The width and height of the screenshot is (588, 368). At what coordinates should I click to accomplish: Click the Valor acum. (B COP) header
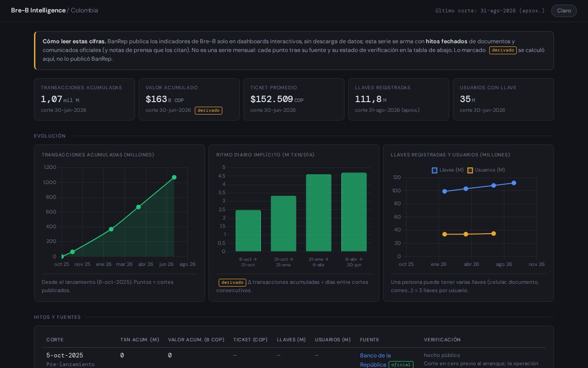(x=196, y=340)
